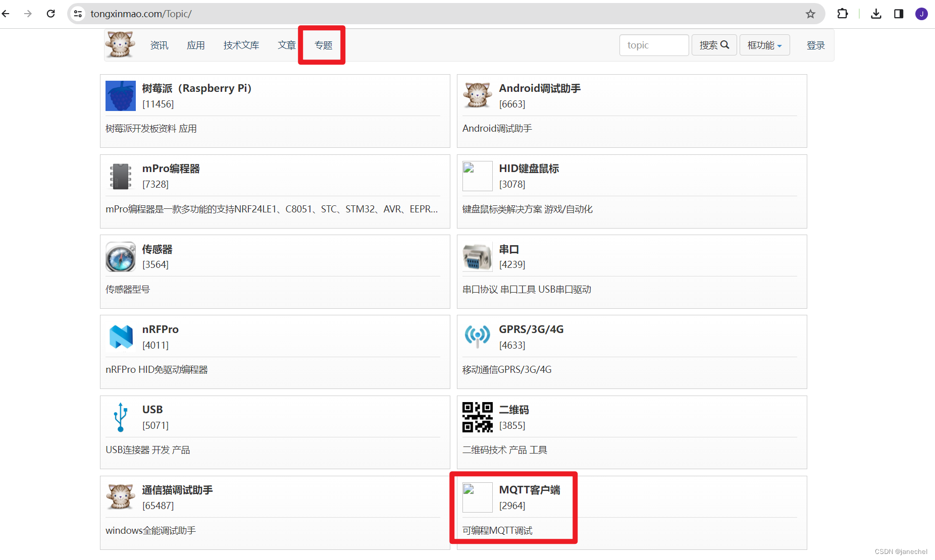Click the count text [11456]

(158, 104)
